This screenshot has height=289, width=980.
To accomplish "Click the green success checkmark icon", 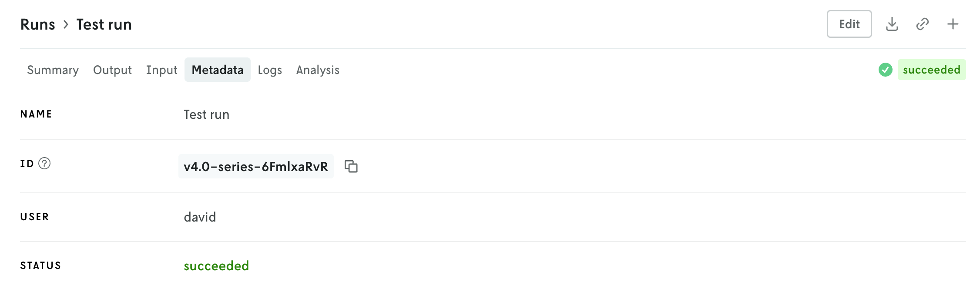I will [x=885, y=70].
